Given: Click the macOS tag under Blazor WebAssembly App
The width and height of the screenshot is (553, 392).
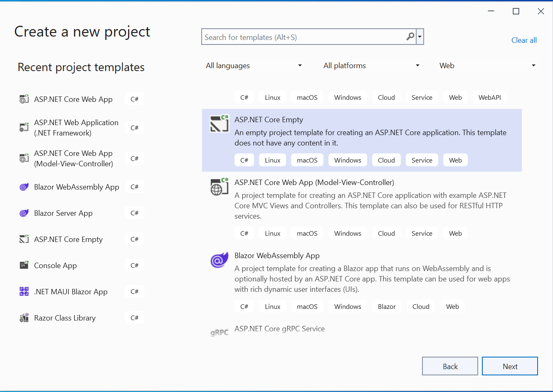Looking at the screenshot, I should (307, 306).
